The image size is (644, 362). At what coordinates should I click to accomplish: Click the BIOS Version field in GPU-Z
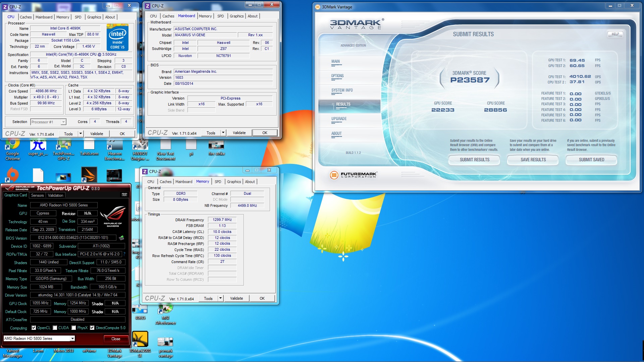73,238
